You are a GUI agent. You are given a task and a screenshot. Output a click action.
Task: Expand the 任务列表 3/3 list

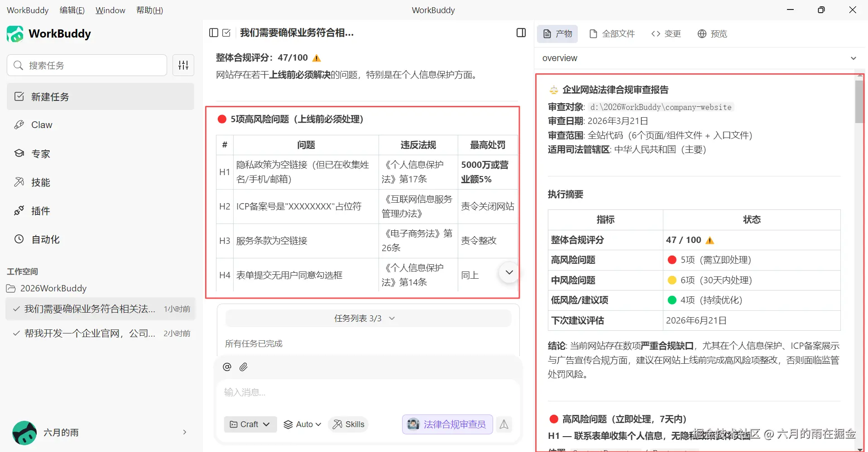[368, 319]
